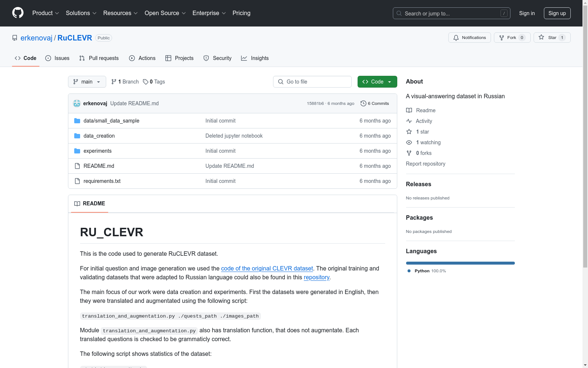
Task: Click the tag icon beside 0 Tags
Action: (146, 82)
